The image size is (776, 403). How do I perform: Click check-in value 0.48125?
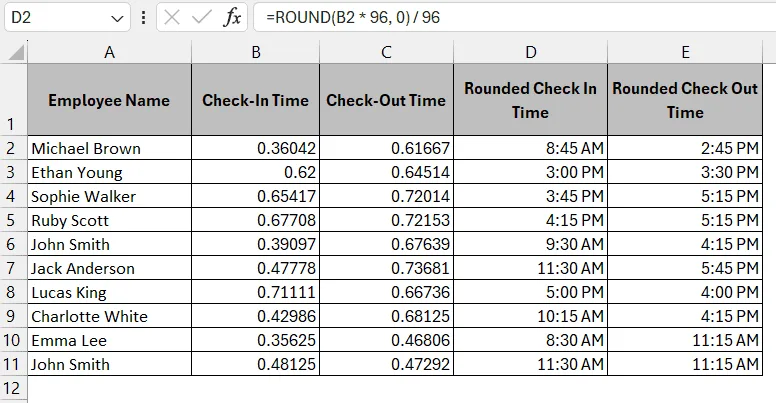point(255,364)
